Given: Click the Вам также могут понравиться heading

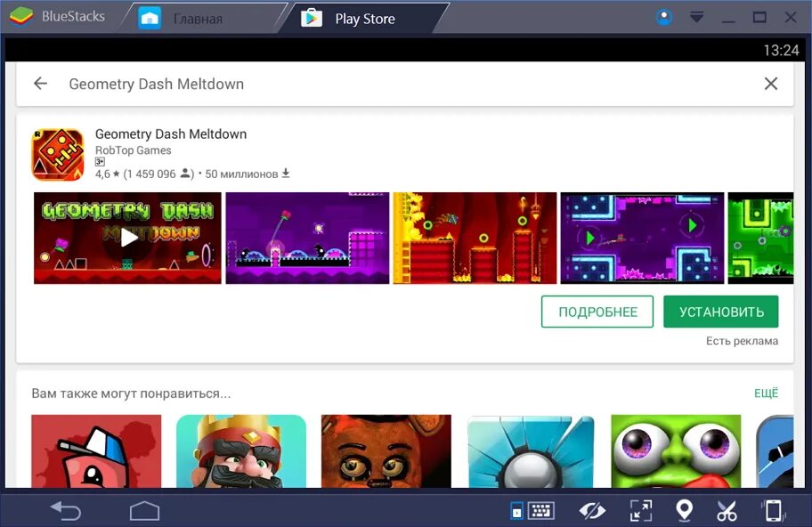Looking at the screenshot, I should point(131,393).
